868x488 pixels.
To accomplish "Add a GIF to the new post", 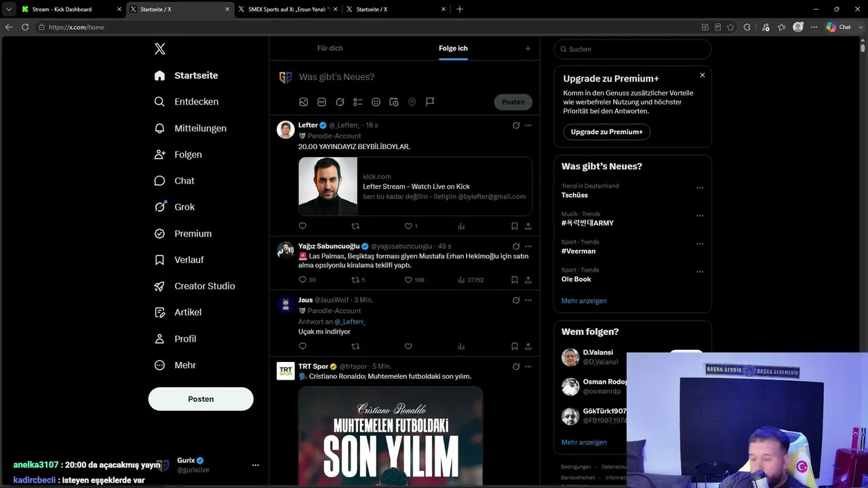I will pyautogui.click(x=321, y=102).
